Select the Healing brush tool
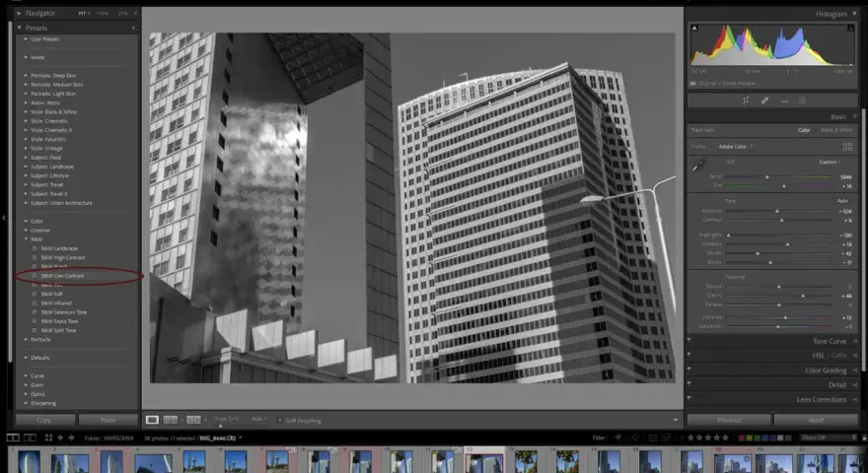 (x=764, y=101)
